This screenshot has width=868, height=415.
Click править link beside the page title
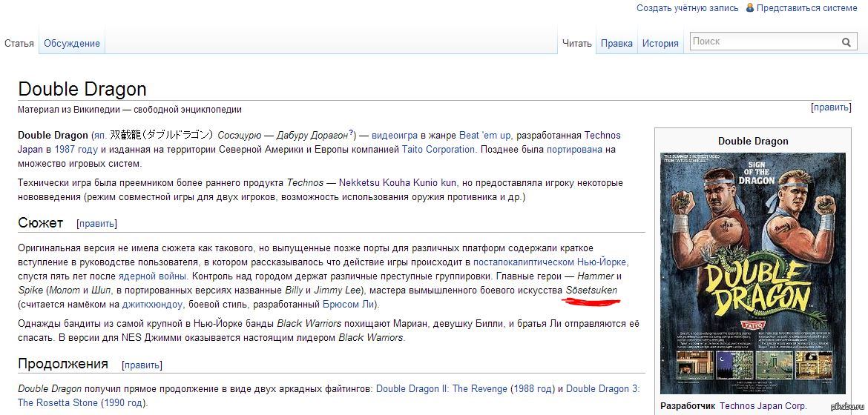[x=830, y=107]
